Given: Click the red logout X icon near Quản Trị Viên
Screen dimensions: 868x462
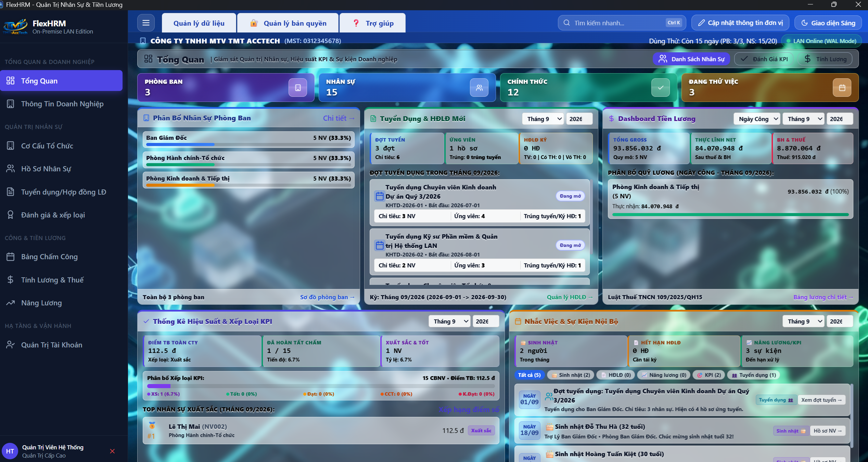Looking at the screenshot, I should coord(112,451).
